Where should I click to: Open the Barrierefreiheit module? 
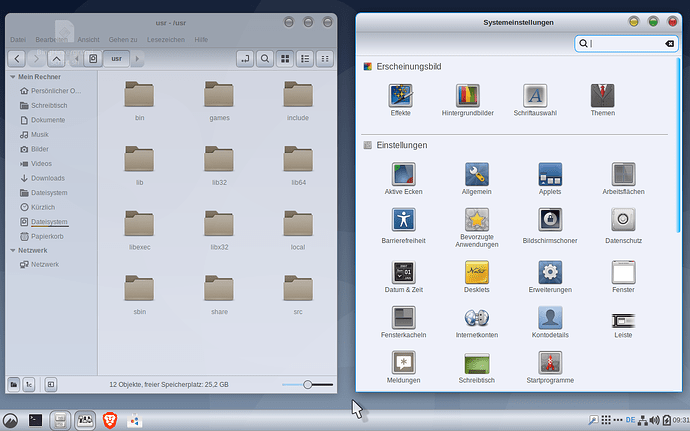click(403, 221)
